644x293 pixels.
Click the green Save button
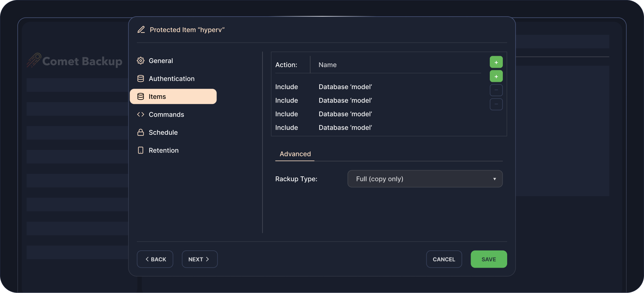coord(489,259)
